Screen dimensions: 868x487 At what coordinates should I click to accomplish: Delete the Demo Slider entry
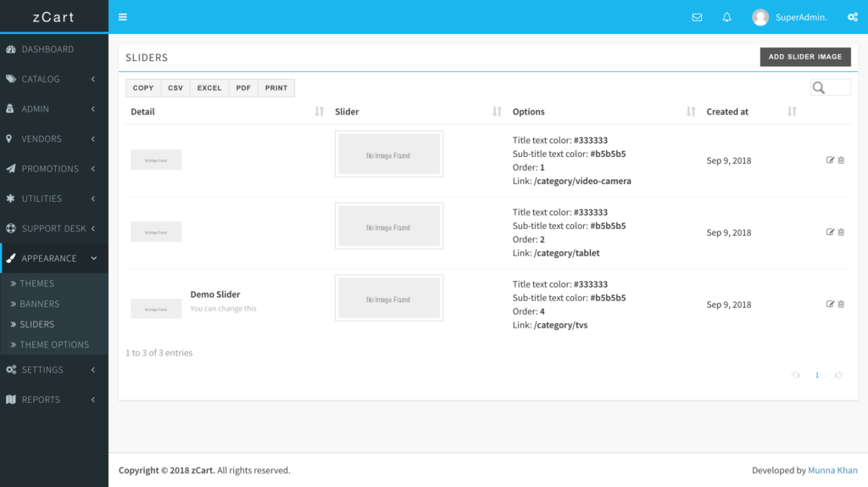pyautogui.click(x=841, y=305)
